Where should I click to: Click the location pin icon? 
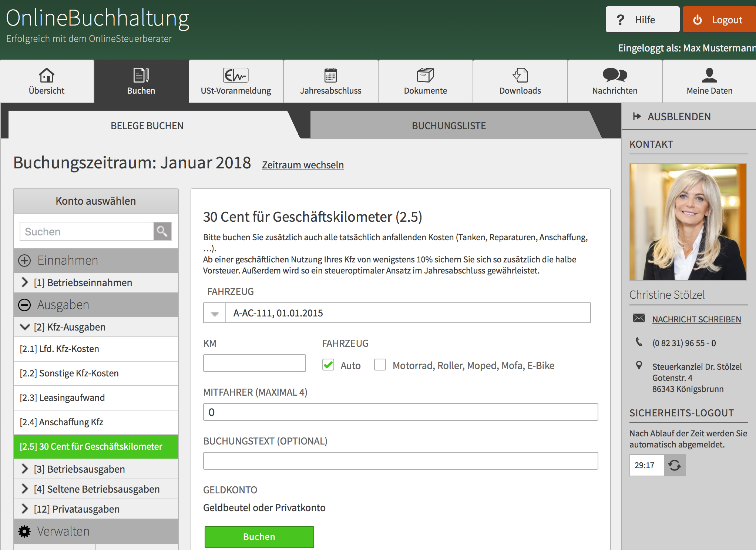click(639, 366)
